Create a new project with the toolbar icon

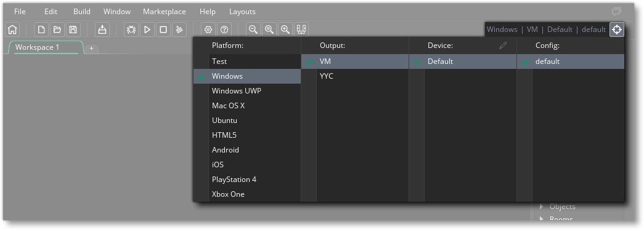(41, 30)
